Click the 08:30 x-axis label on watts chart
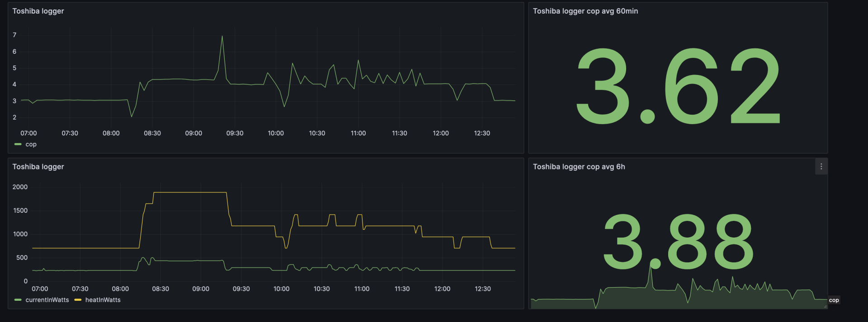868x322 pixels. (160, 289)
